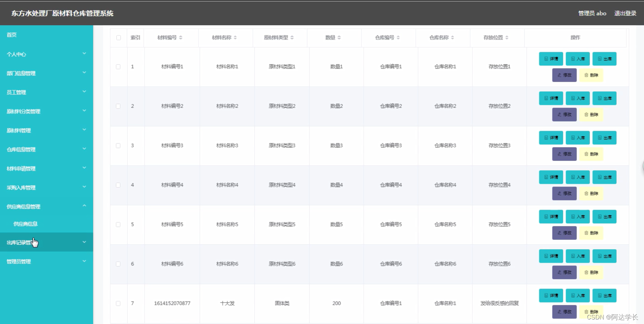Edit row 材料编号2 with 修改
Image resolution: width=644 pixels, height=324 pixels.
point(564,115)
